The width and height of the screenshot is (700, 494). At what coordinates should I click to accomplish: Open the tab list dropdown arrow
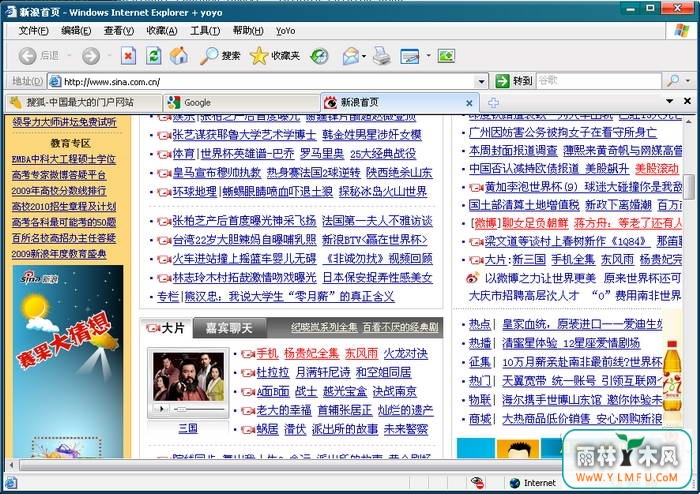(x=669, y=101)
